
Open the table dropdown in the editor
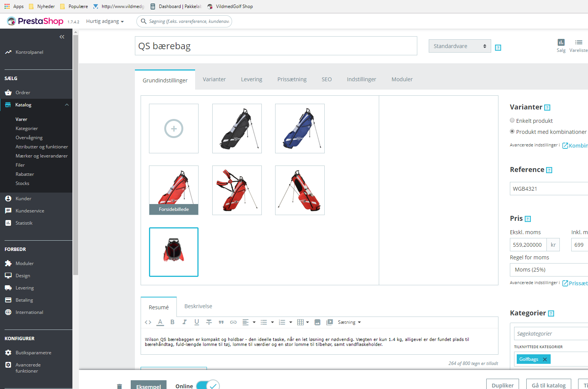coord(303,322)
